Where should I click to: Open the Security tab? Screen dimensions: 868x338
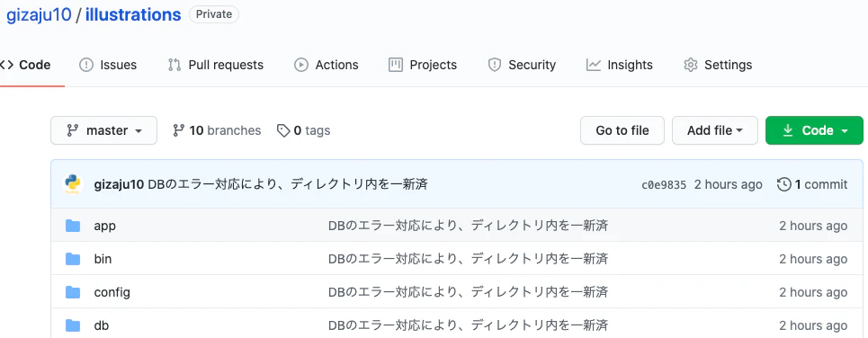(x=522, y=65)
